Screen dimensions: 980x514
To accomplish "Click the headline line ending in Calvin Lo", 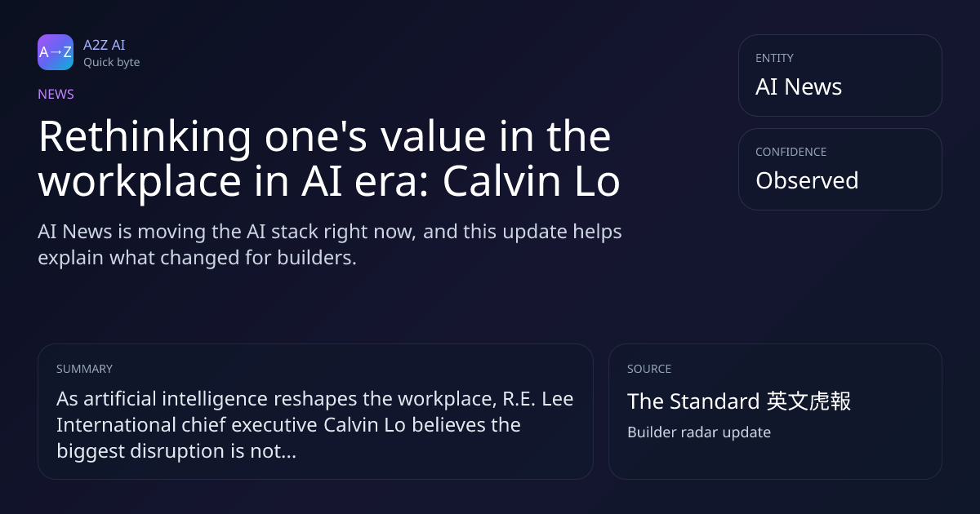I will [329, 182].
